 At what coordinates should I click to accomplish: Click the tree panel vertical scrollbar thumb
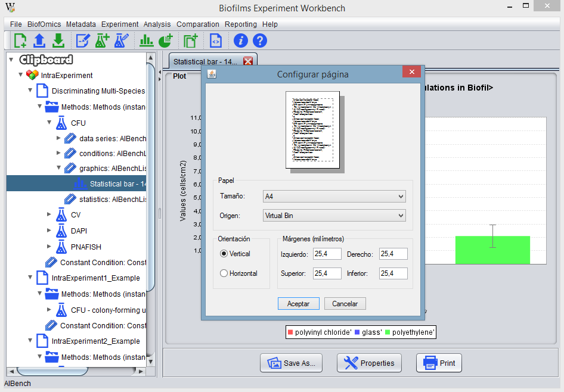[x=151, y=176]
